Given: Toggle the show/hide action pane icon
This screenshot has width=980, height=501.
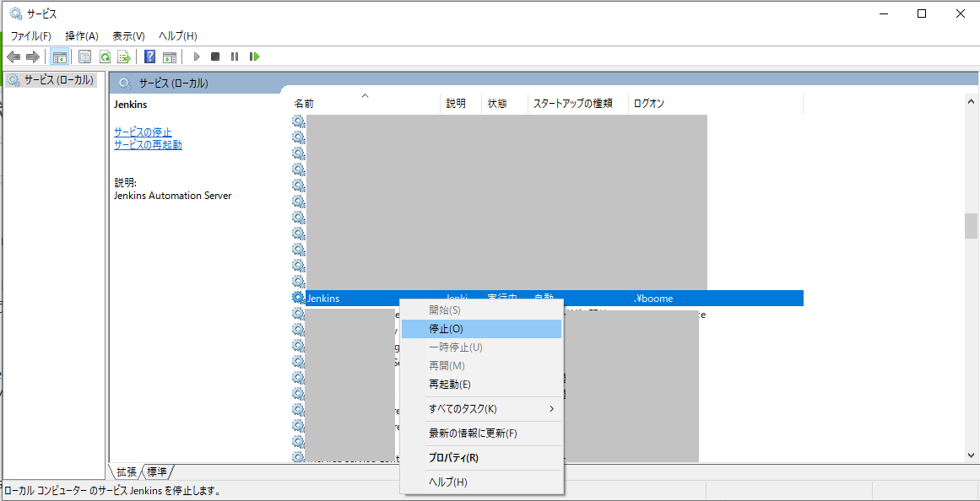Looking at the screenshot, I should [170, 57].
